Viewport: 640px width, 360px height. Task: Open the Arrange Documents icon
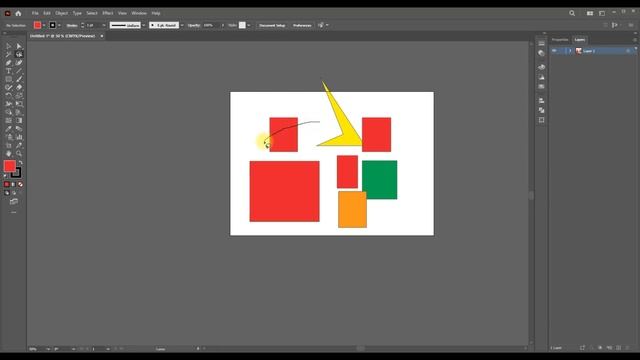[x=590, y=13]
